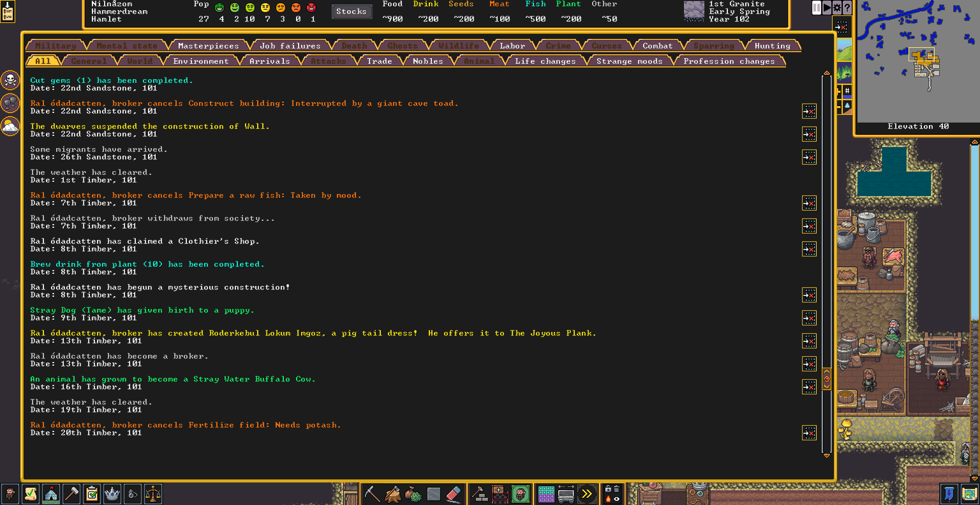Image resolution: width=980 pixels, height=505 pixels.
Task: Open the help question mark
Action: pos(847,8)
